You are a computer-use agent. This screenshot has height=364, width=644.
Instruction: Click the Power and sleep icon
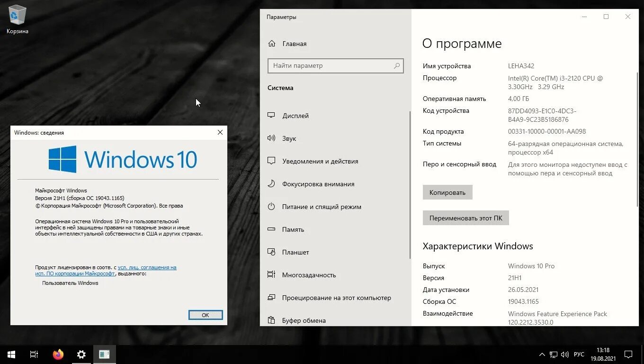[x=271, y=207]
